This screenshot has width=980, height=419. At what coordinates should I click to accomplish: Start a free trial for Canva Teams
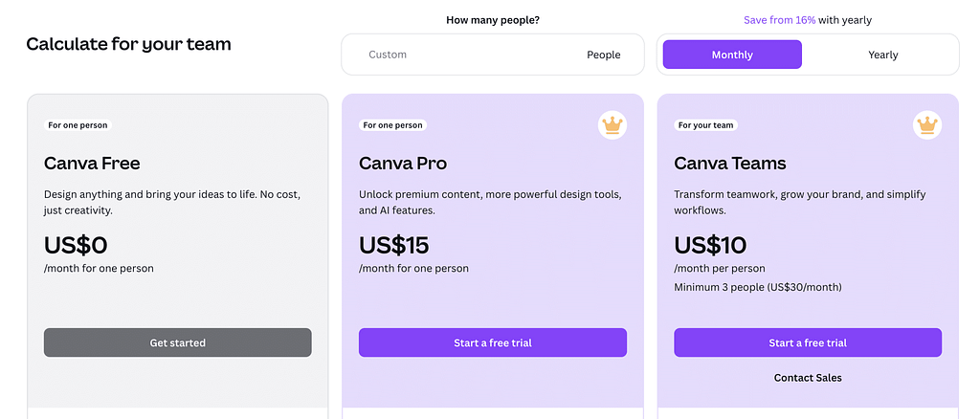coord(808,342)
